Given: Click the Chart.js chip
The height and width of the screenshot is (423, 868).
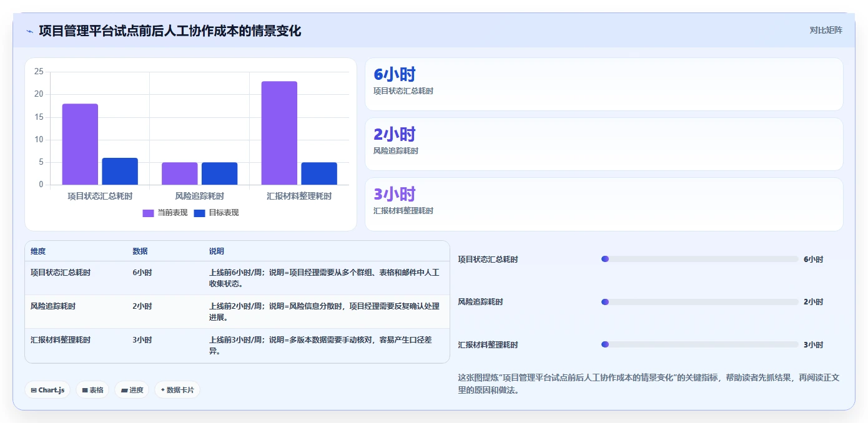Looking at the screenshot, I should click(47, 390).
